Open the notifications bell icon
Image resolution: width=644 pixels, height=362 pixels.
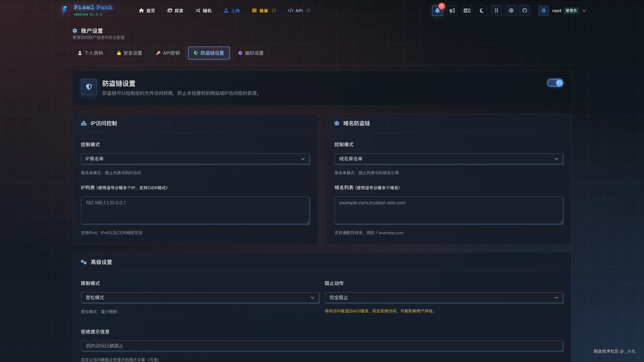[x=437, y=11]
